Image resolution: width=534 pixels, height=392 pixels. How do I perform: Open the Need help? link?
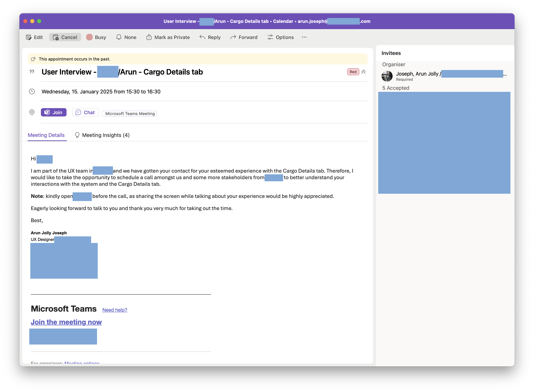coord(115,310)
